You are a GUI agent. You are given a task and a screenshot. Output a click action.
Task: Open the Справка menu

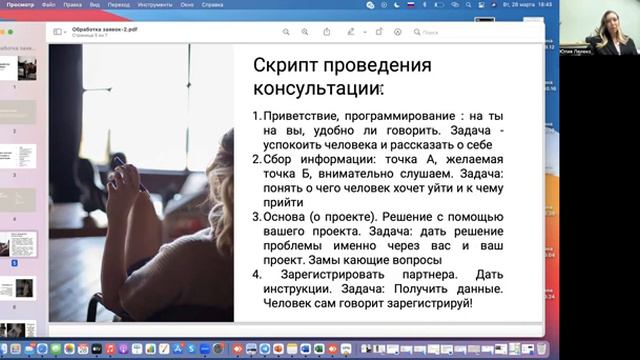point(212,5)
